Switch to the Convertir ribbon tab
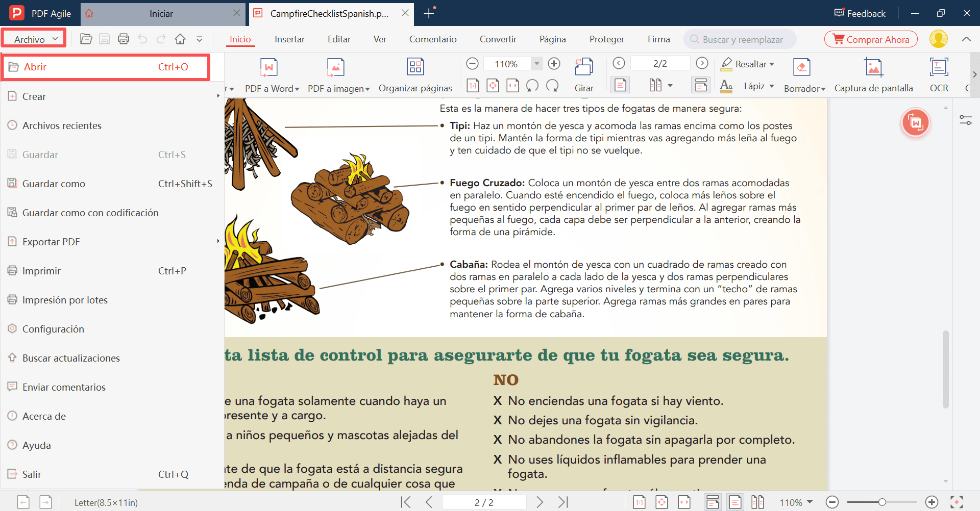The image size is (980, 511). pyautogui.click(x=498, y=39)
